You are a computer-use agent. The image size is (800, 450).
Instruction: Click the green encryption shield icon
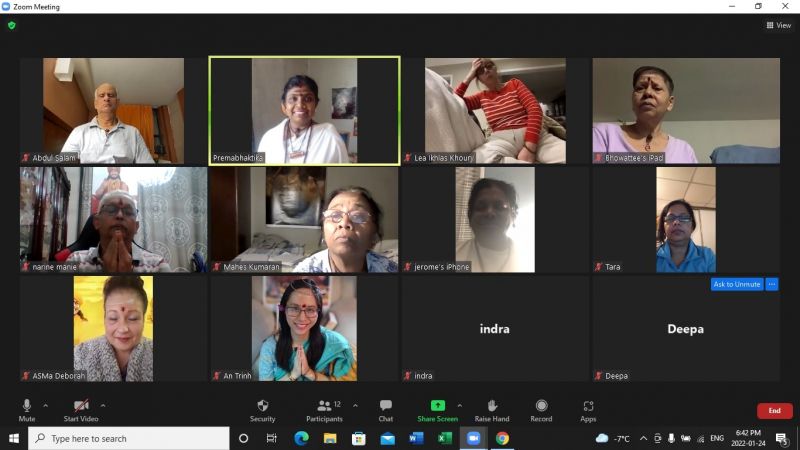coord(12,25)
